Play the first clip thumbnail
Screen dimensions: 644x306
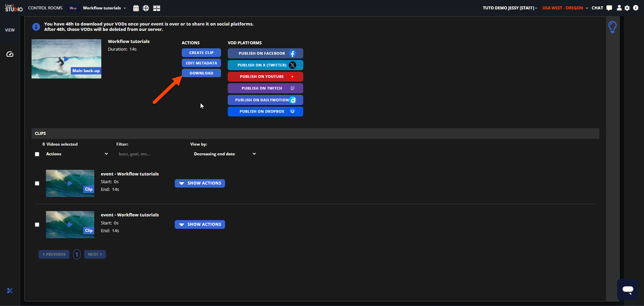70,183
